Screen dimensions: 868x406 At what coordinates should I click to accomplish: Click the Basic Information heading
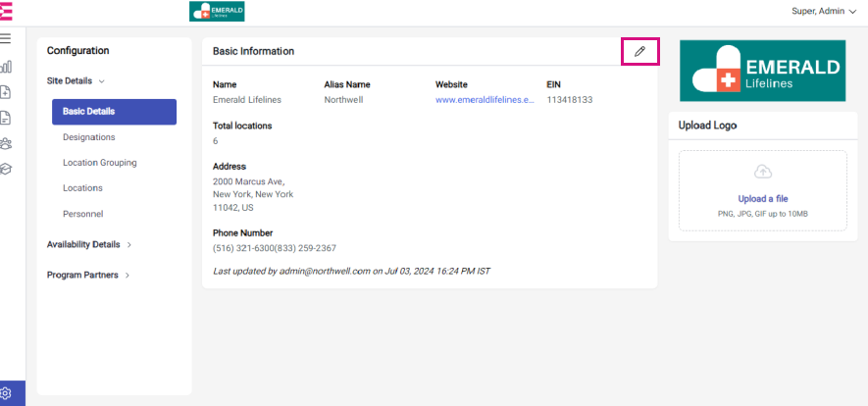254,51
